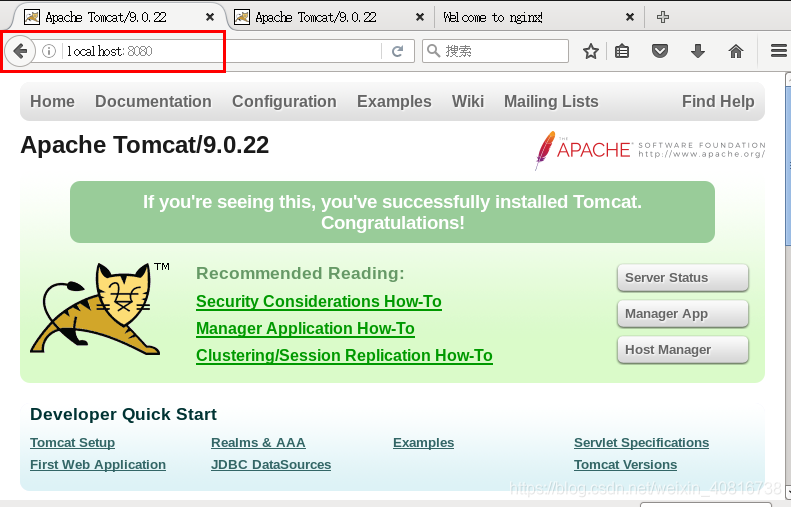Open the bookmarks list icon
Image resolution: width=791 pixels, height=507 pixels.
click(622, 51)
